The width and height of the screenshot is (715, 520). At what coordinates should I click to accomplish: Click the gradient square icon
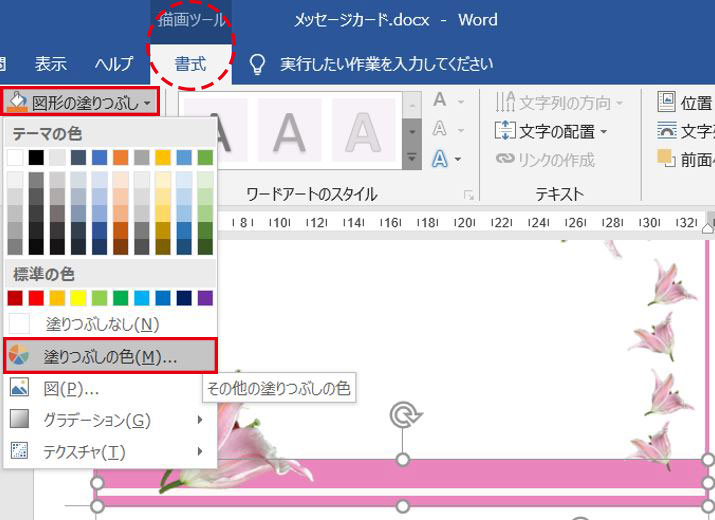(19, 419)
